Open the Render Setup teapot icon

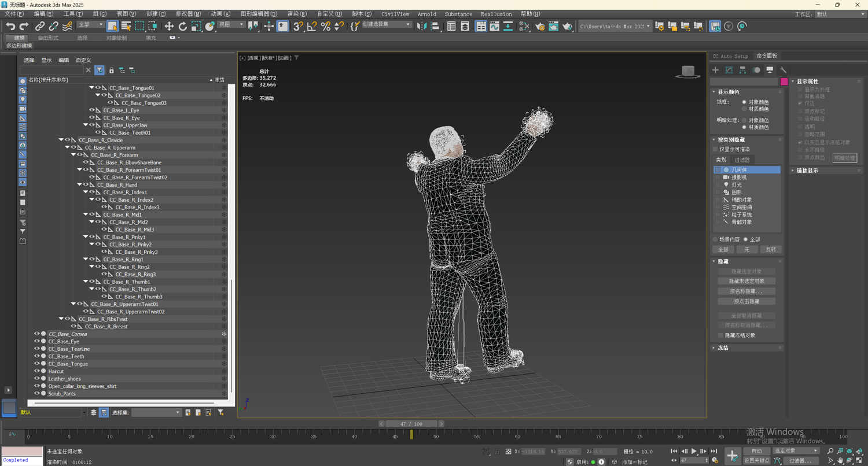[540, 26]
